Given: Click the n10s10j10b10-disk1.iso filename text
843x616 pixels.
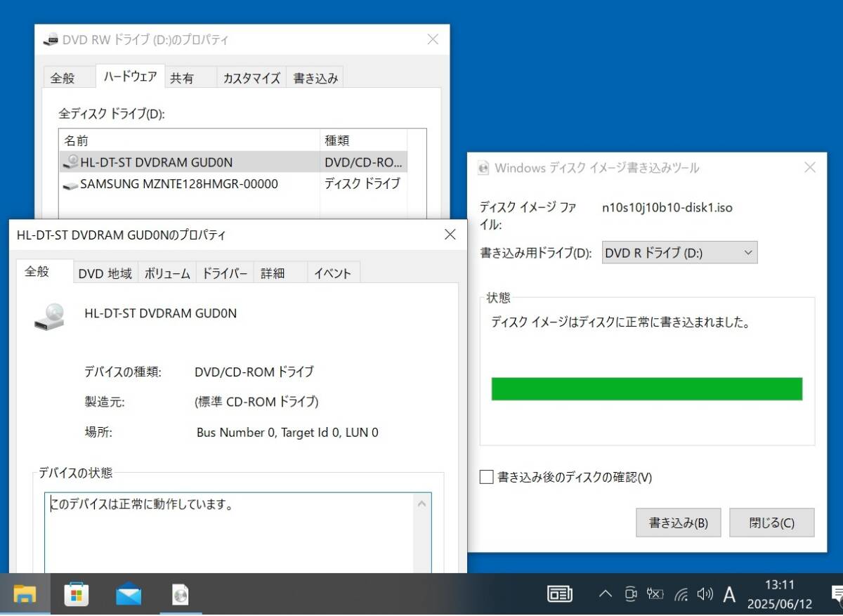Looking at the screenshot, I should [x=667, y=207].
